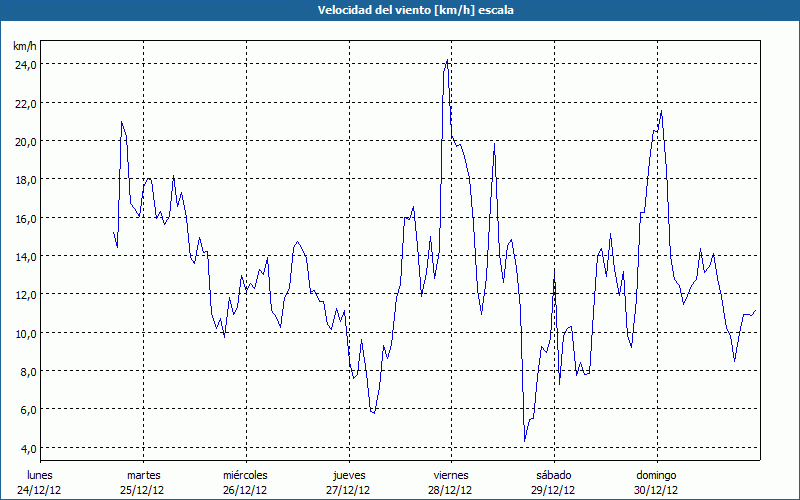Select the 24,0 value on the vertical axis

pos(25,64)
